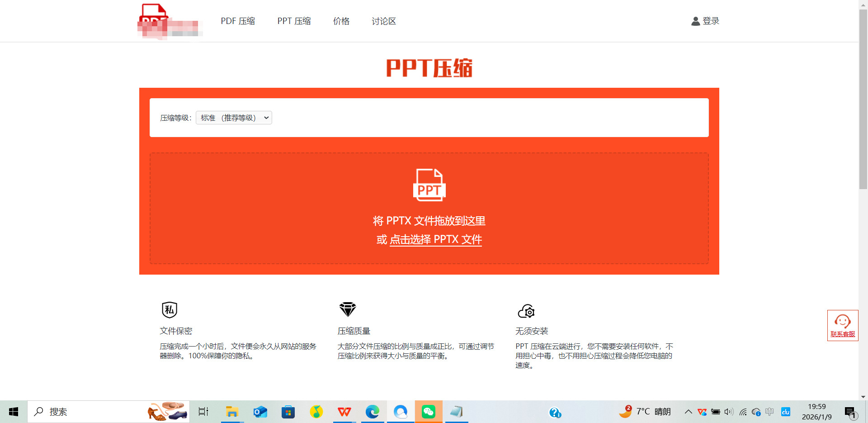868x423 pixels.
Task: Open the volume control in system tray
Action: click(729, 412)
